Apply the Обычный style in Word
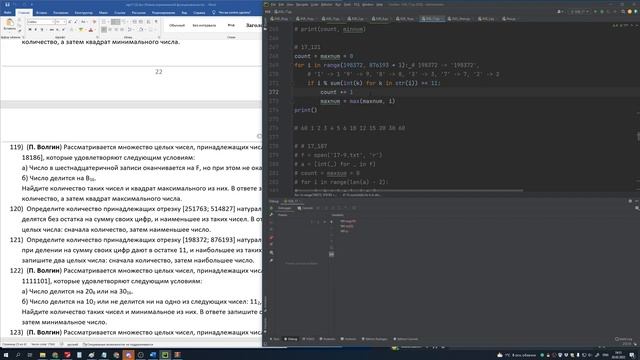 pos(177,25)
